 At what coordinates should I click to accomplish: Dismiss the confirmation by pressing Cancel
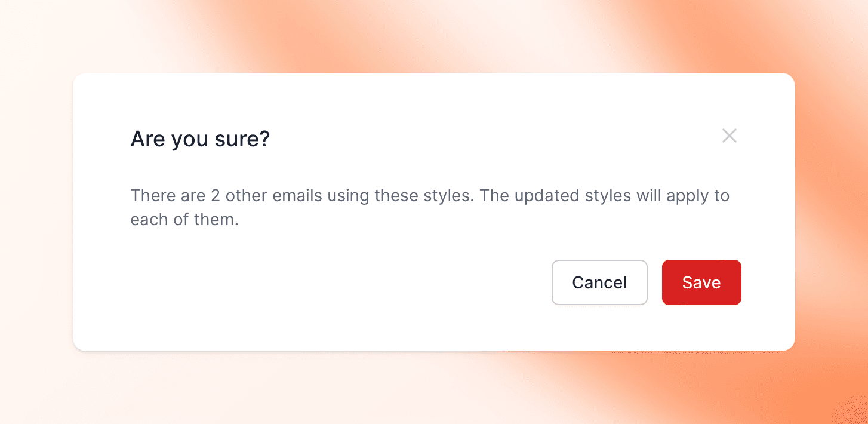coord(599,282)
